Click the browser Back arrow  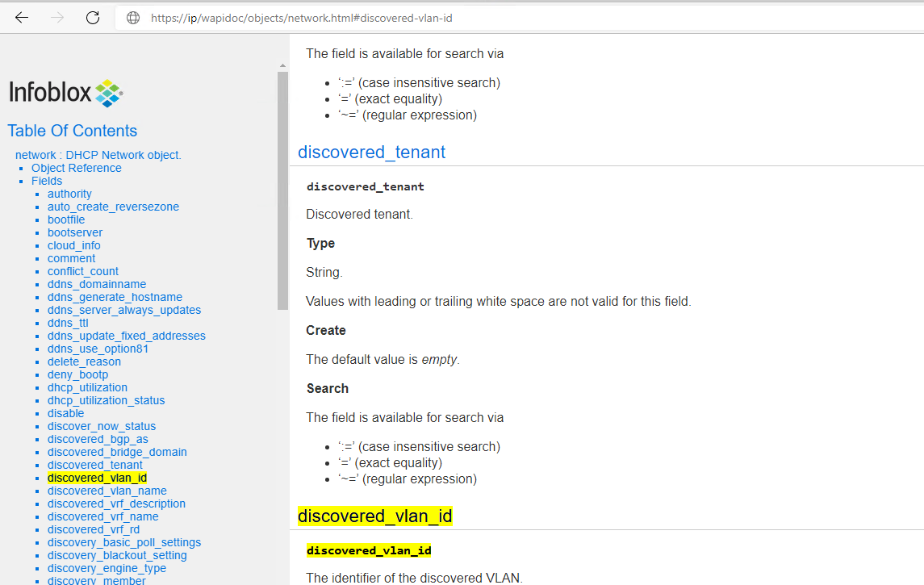click(22, 18)
